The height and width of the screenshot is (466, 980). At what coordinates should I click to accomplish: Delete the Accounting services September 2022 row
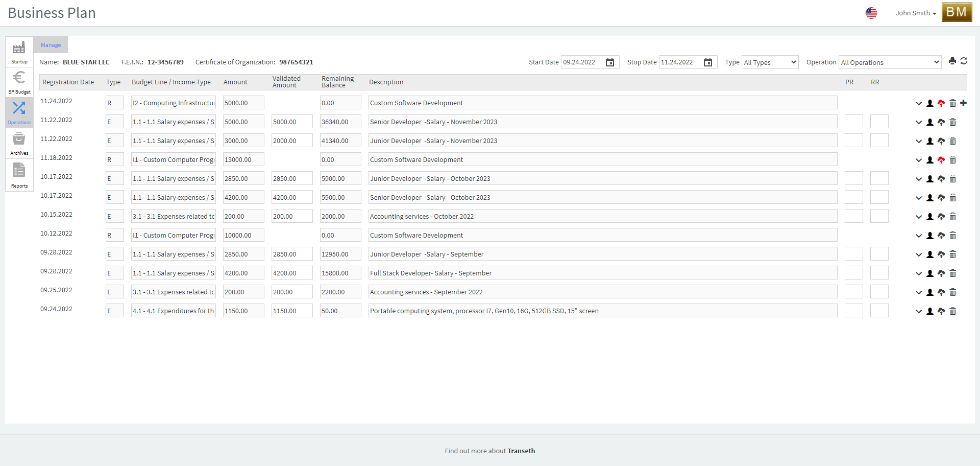coord(952,292)
